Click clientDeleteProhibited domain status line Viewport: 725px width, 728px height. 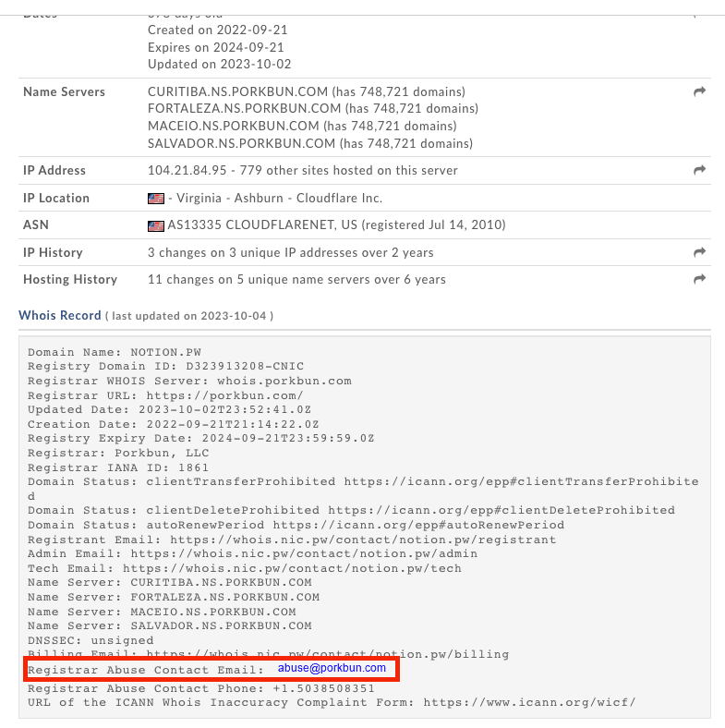[x=351, y=510]
